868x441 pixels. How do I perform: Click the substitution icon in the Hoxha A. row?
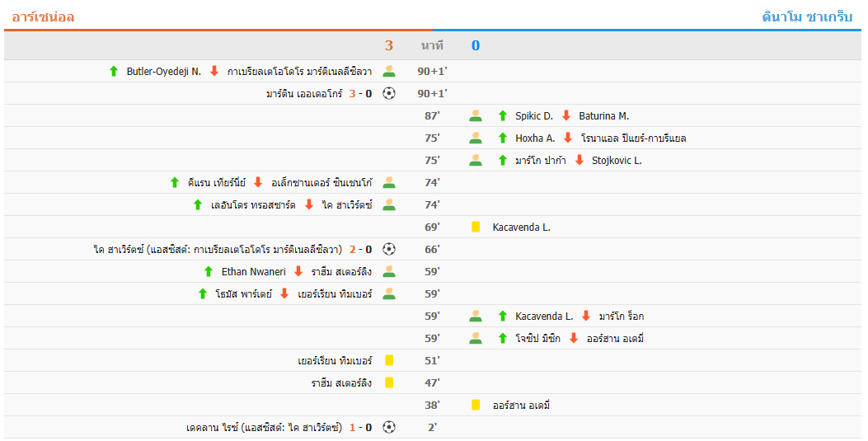click(476, 138)
